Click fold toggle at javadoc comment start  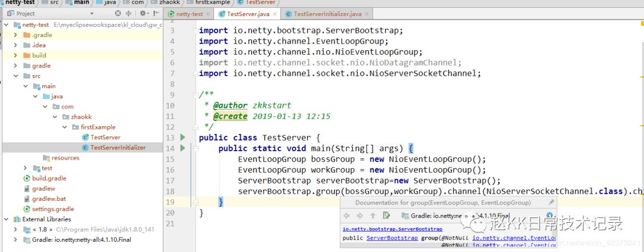coord(196,95)
